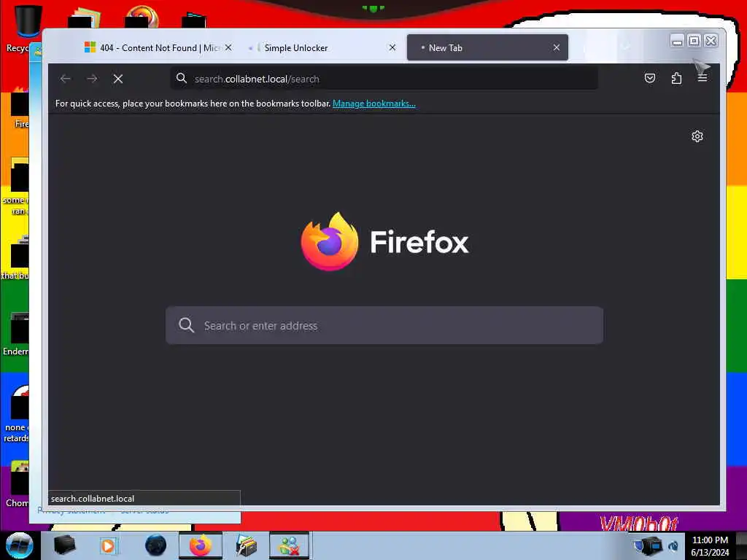Close the Simple Unlocker tab
The height and width of the screenshot is (560, 747).
click(392, 47)
